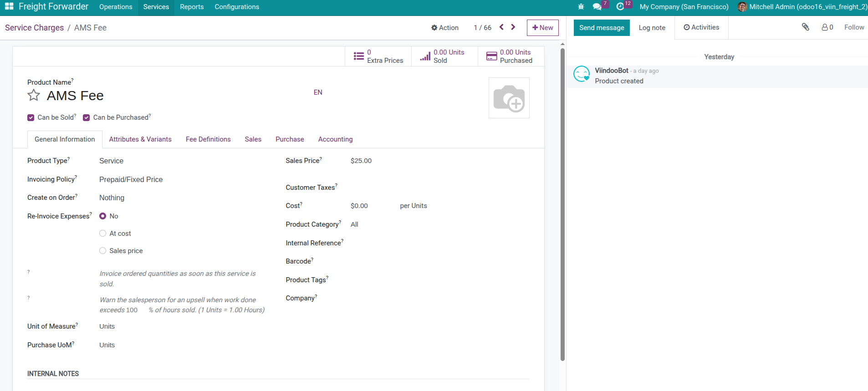Open the conversations chat bubble icon
Screen dimensions: 868x391
[597, 7]
